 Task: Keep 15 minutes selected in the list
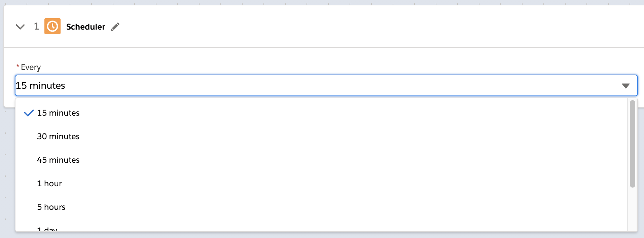click(x=58, y=113)
